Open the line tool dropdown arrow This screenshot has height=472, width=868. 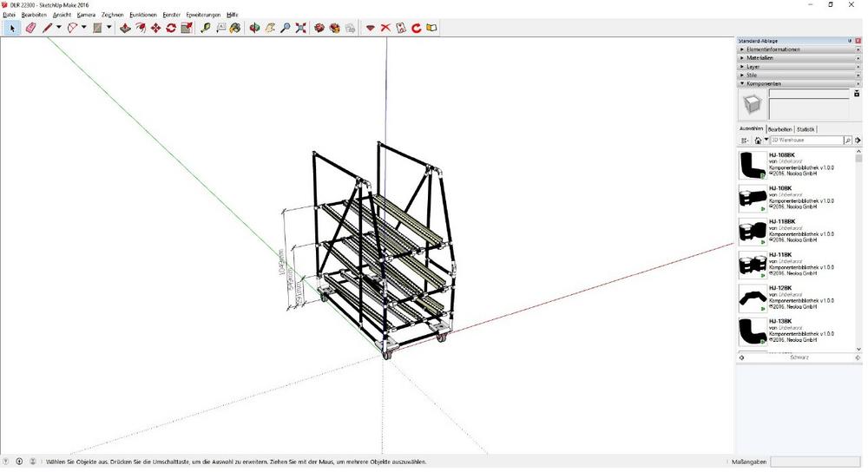tap(59, 28)
